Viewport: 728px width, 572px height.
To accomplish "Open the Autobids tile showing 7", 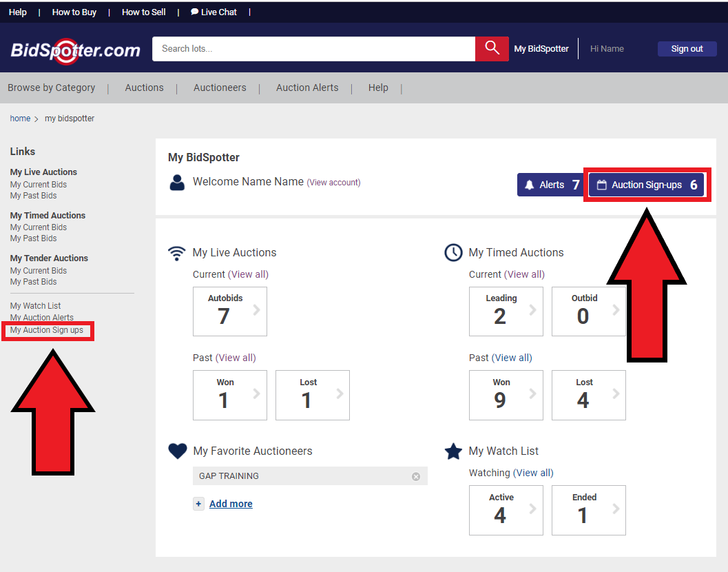I will tap(230, 311).
